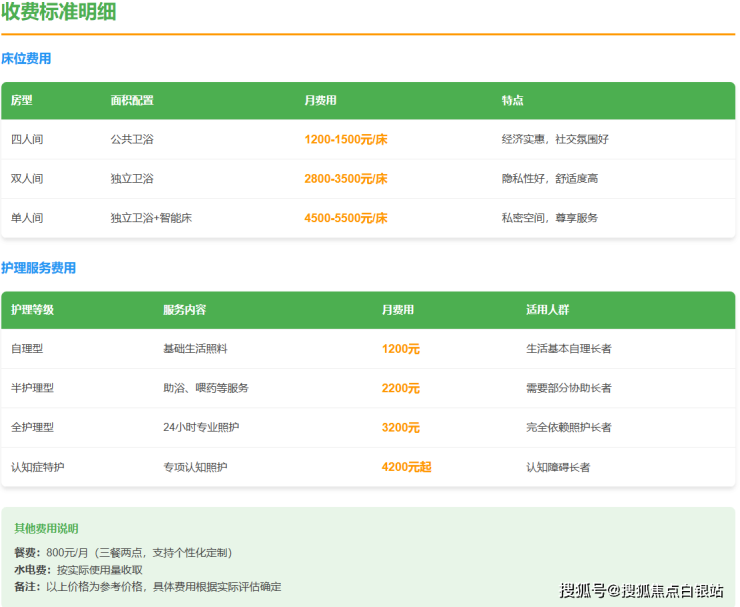Viewport: 740px width, 607px height.
Task: Click the 1200-1500元/床 price
Action: pos(345,139)
